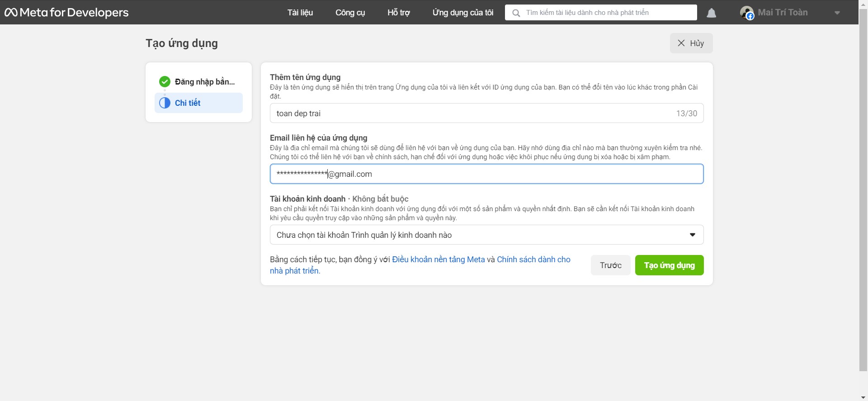Click the half-filled Chi tiết step icon
Viewport: 868px width, 401px height.
165,103
